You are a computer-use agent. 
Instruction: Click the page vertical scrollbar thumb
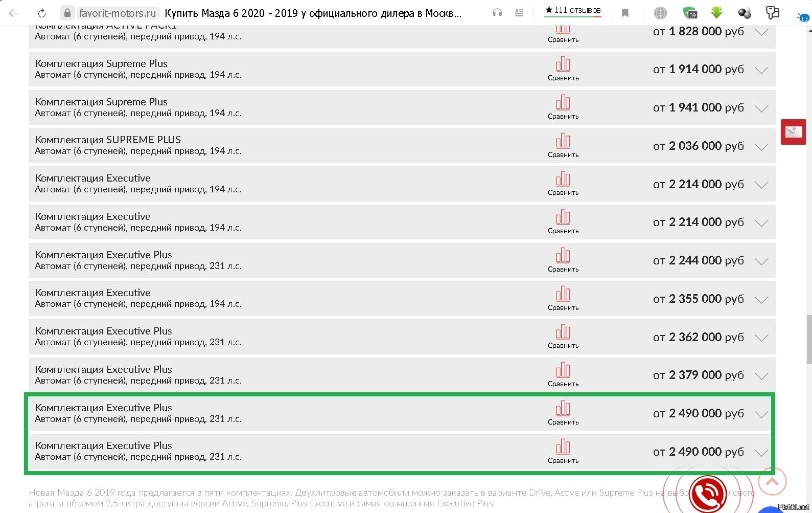[808, 339]
